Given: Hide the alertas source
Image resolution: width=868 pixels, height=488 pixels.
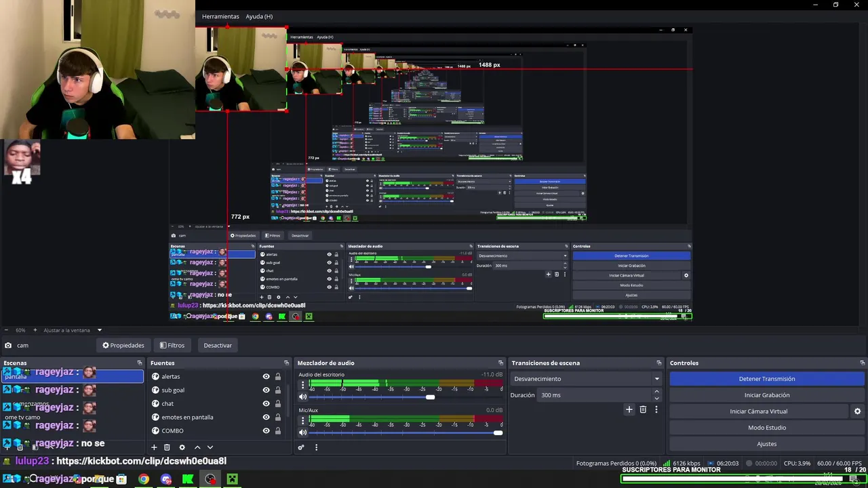Looking at the screenshot, I should (x=266, y=376).
